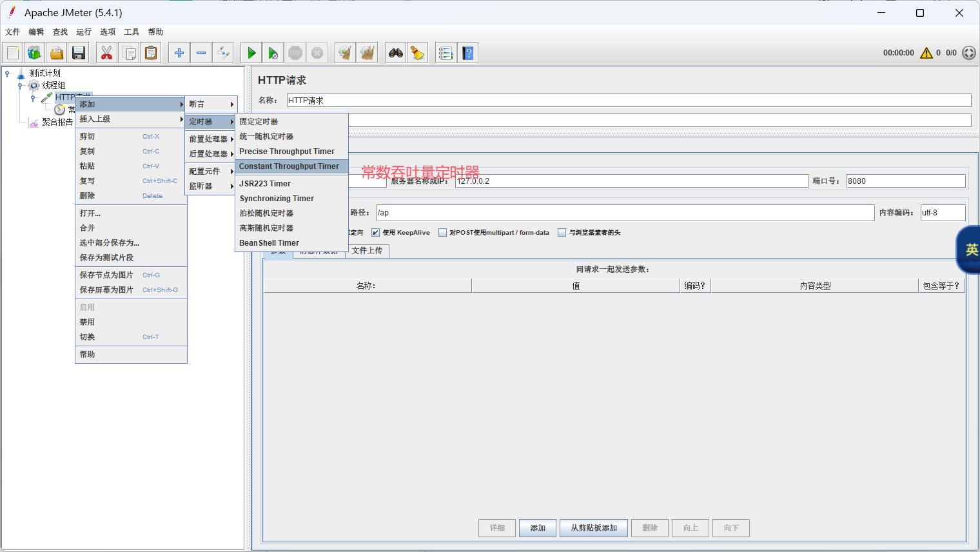Open the Function helper list icon
The image size is (980, 552).
pyautogui.click(x=446, y=53)
